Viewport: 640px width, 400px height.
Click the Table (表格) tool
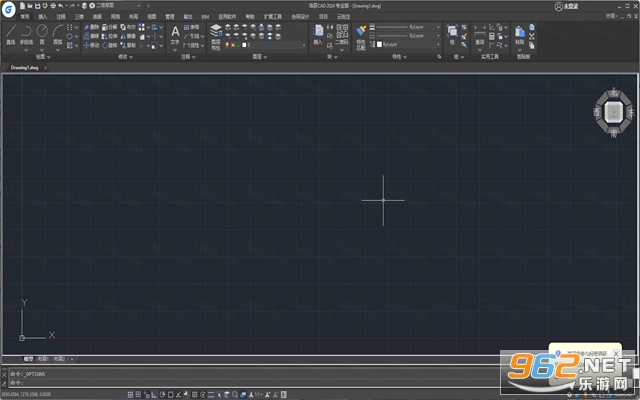[x=191, y=27]
